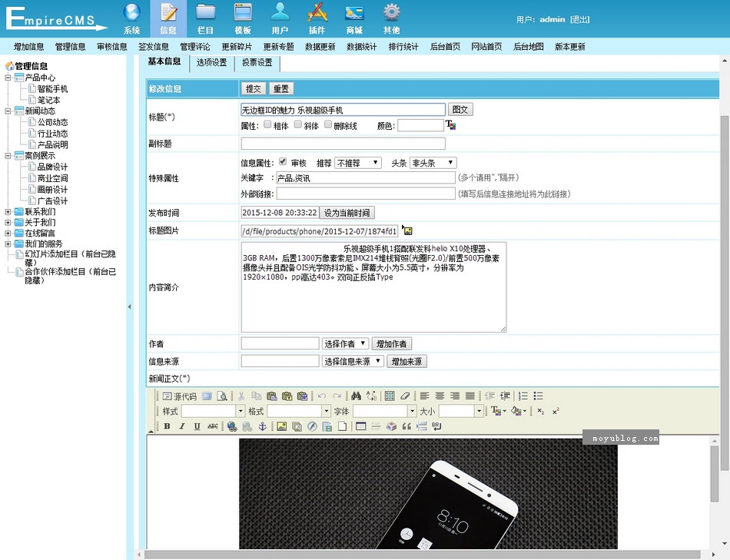Image resolution: width=730 pixels, height=560 pixels.
Task: Click the 重置 reset button
Action: [x=280, y=88]
